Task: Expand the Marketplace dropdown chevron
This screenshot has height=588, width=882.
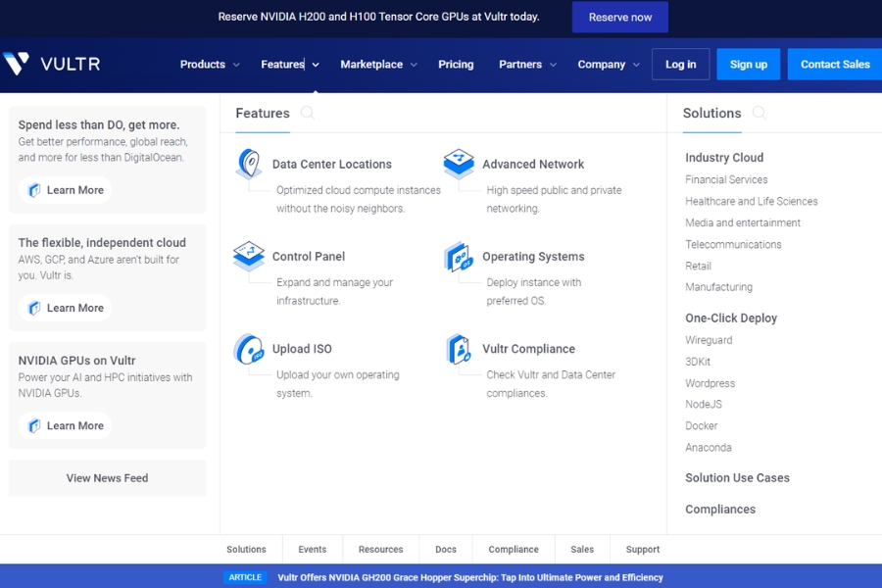Action: pyautogui.click(x=414, y=65)
